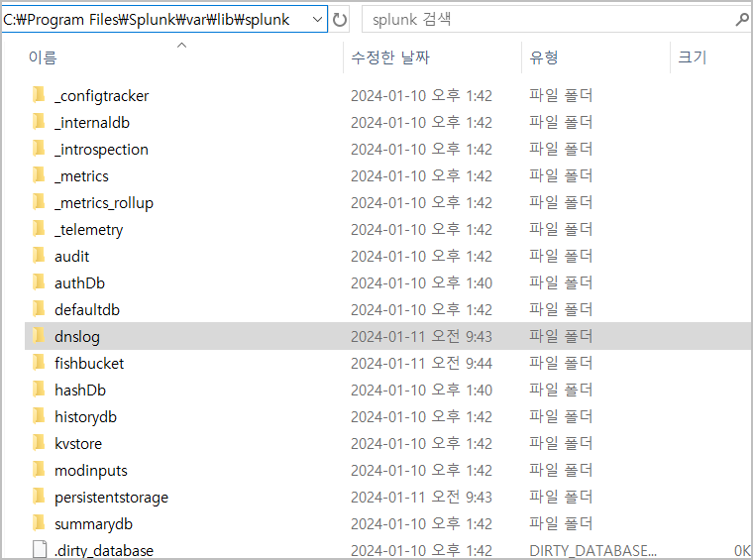This screenshot has width=753, height=560.
Task: Click the audit folder icon
Action: click(x=39, y=256)
